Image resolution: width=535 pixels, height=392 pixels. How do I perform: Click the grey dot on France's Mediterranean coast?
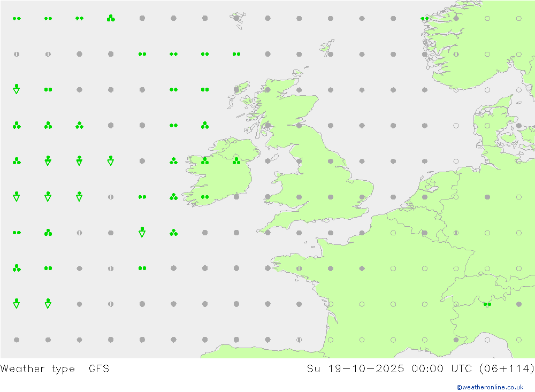pyautogui.click(x=456, y=340)
